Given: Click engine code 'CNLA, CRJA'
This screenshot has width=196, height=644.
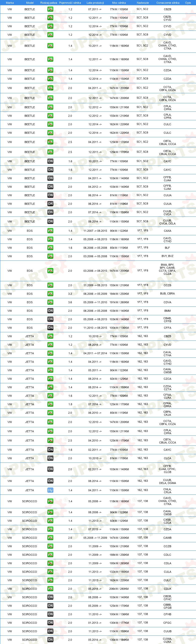Looking at the screenshot, I should click(x=167, y=490).
